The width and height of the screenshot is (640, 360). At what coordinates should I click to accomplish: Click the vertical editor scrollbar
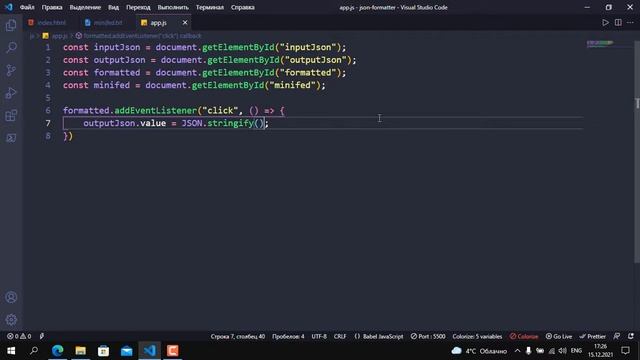637,151
